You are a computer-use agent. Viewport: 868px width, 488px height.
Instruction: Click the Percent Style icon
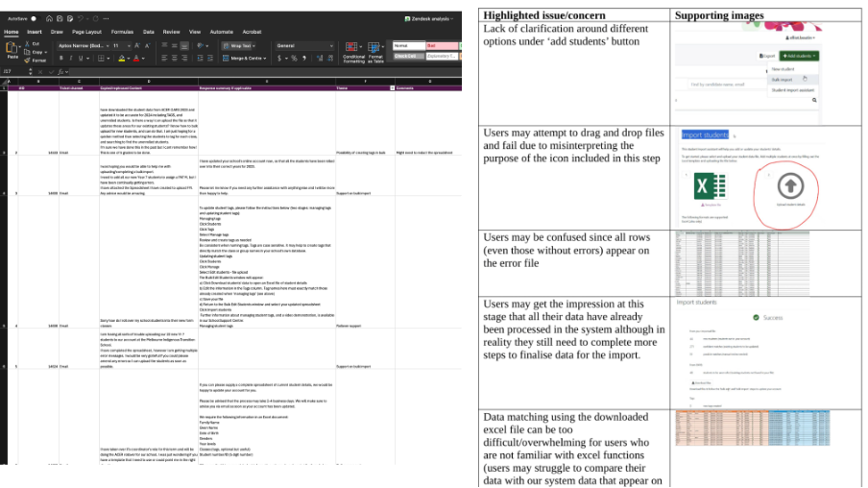(294, 59)
